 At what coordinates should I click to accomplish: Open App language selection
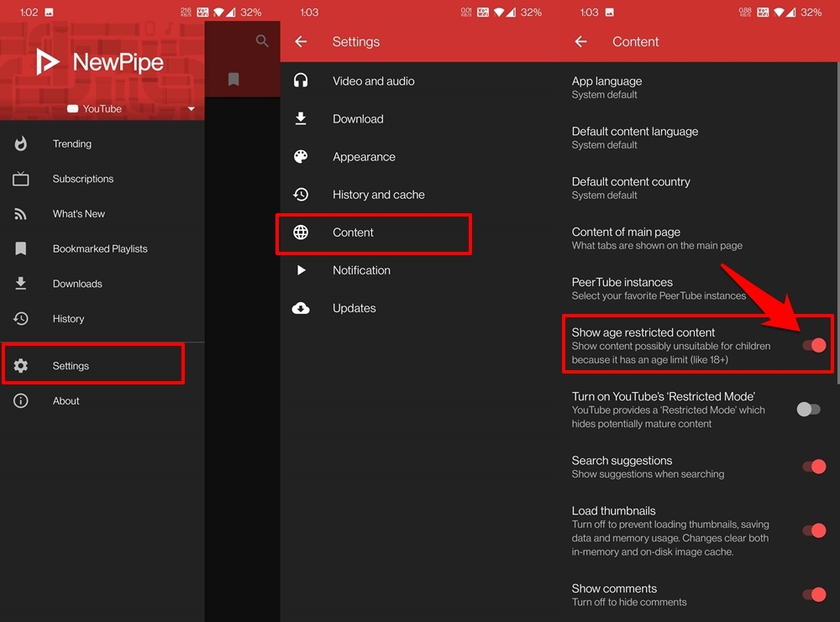[699, 87]
